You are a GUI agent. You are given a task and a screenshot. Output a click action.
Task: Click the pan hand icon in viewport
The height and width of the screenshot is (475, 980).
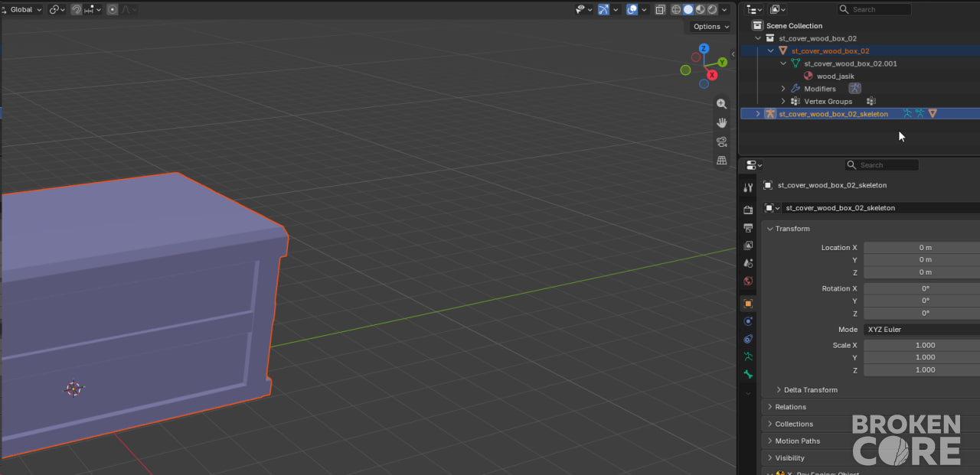click(x=721, y=122)
